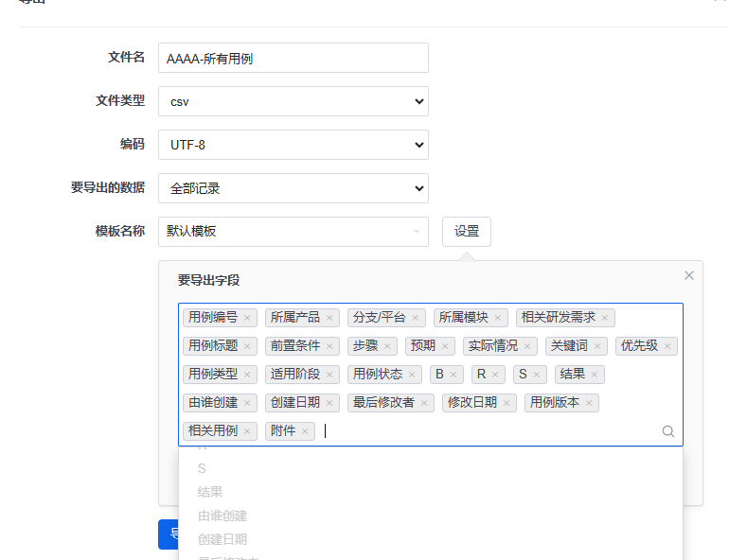
Task: Remove the 关键词 field tag
Action: (x=596, y=346)
